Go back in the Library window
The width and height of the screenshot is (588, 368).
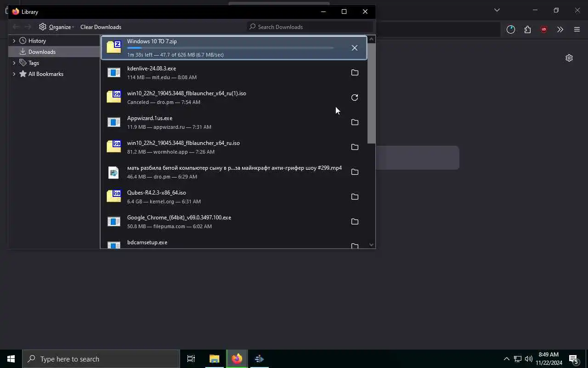16,27
